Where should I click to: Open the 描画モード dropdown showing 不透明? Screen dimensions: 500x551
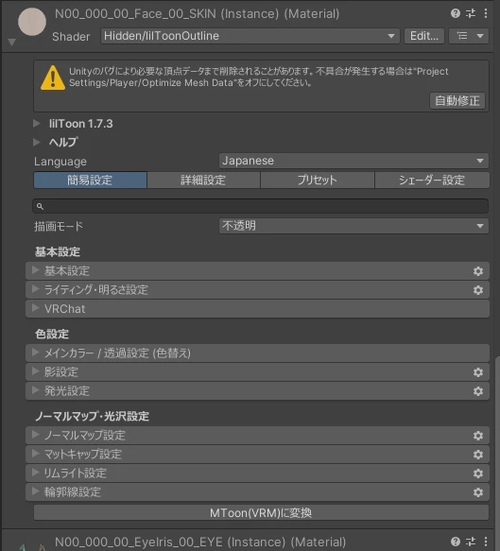point(353,226)
